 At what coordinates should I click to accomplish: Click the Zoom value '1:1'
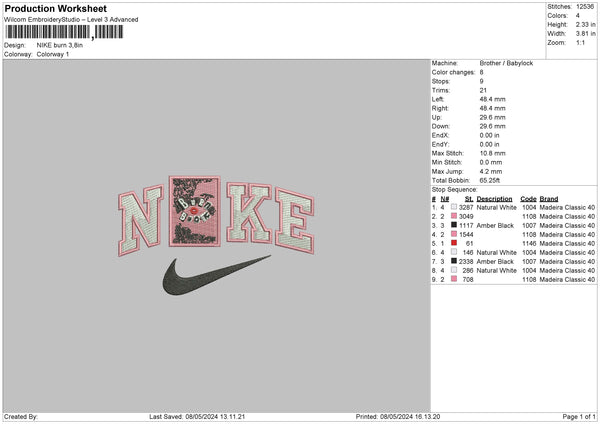[x=580, y=42]
